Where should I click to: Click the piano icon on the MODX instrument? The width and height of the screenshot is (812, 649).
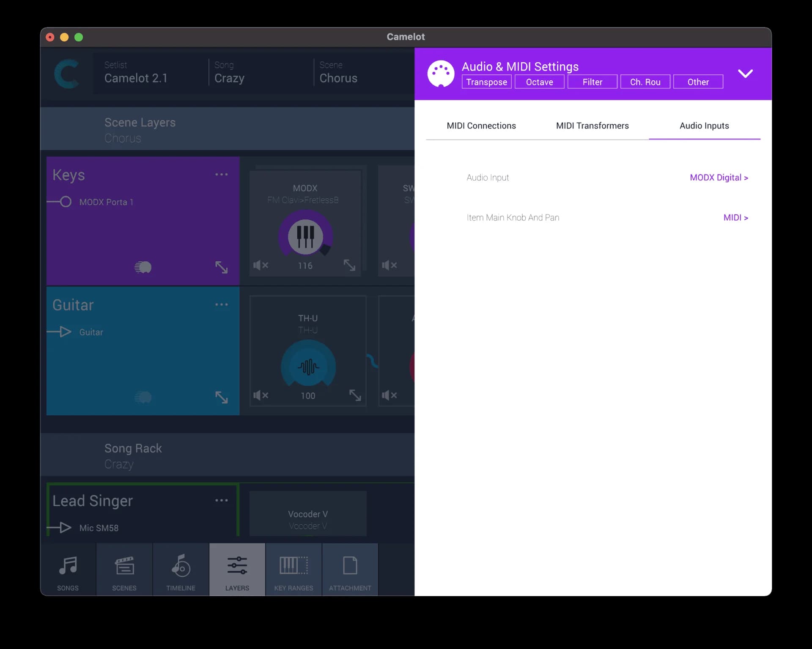[305, 236]
